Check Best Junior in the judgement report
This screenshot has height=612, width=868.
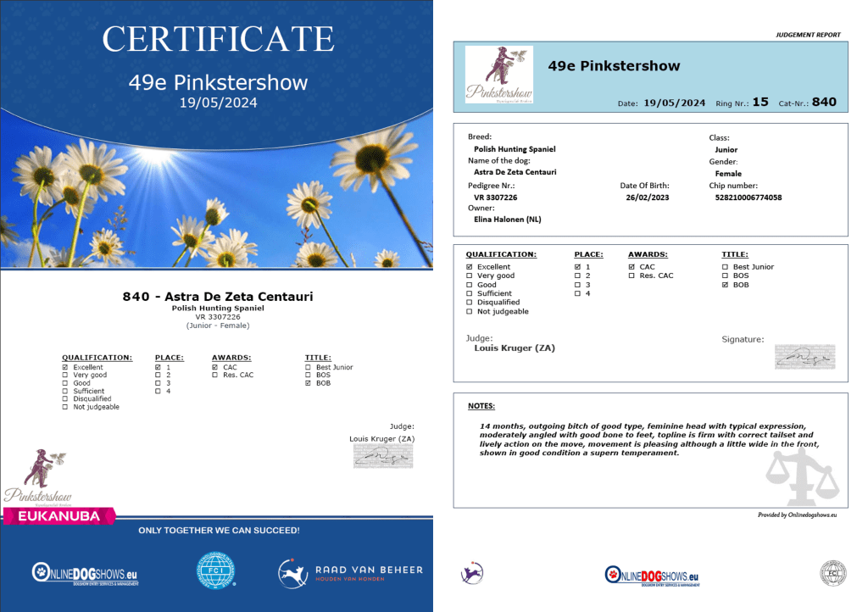(x=725, y=267)
